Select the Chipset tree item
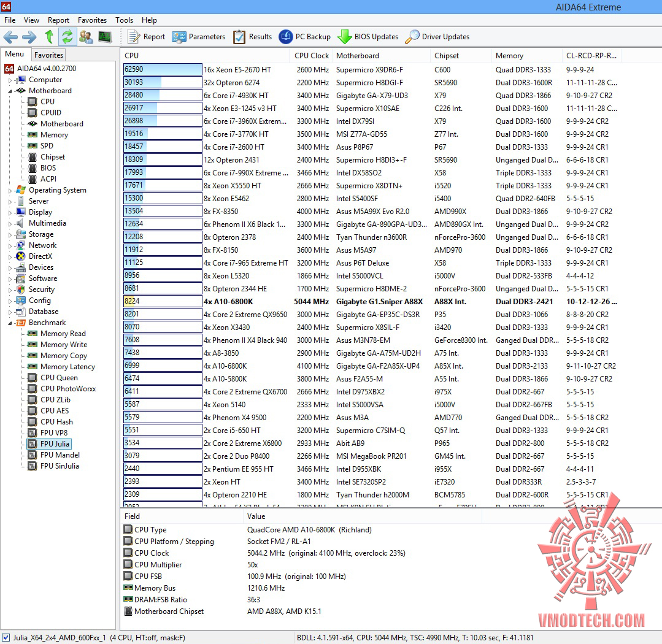Image resolution: width=662 pixels, height=644 pixels. click(53, 156)
